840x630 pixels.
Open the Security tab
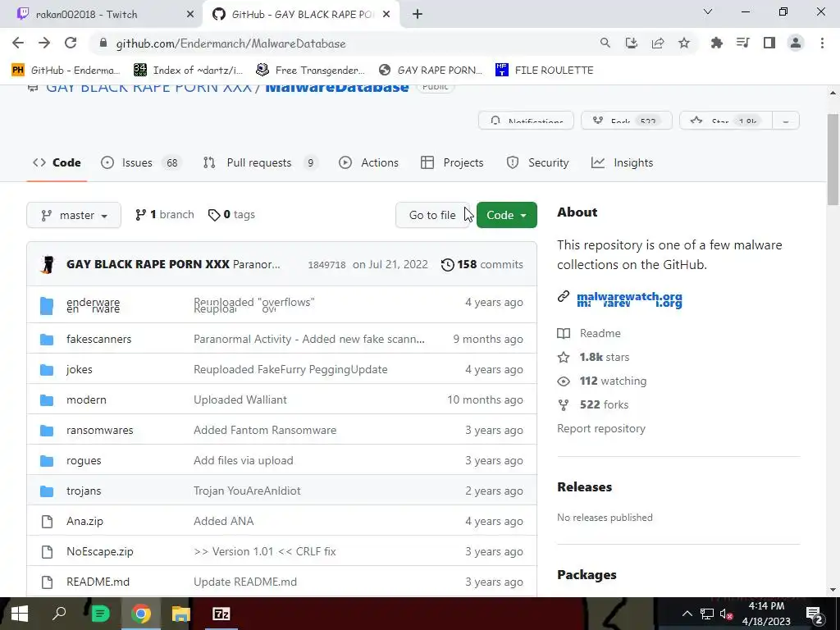(x=537, y=163)
